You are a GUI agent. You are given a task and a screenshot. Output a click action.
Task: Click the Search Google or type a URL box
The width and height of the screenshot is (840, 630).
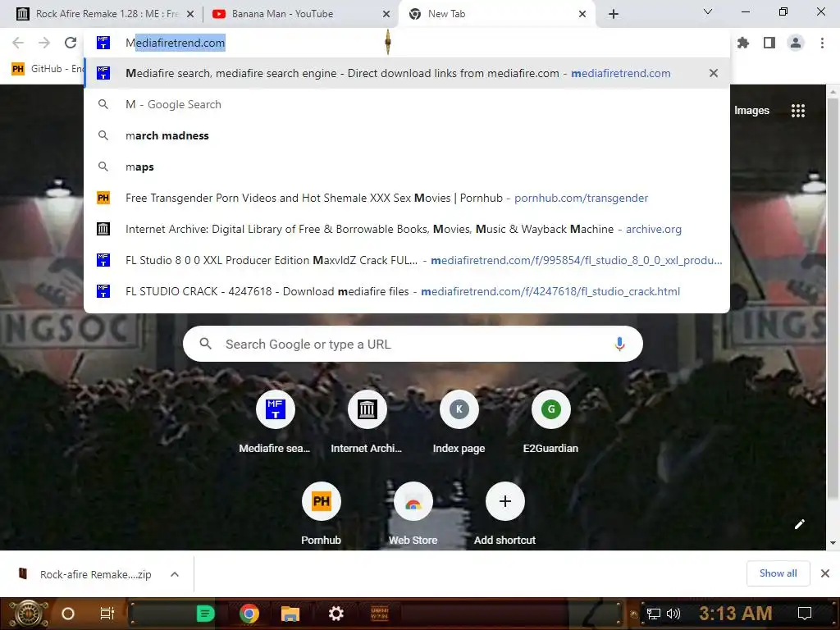(x=413, y=344)
